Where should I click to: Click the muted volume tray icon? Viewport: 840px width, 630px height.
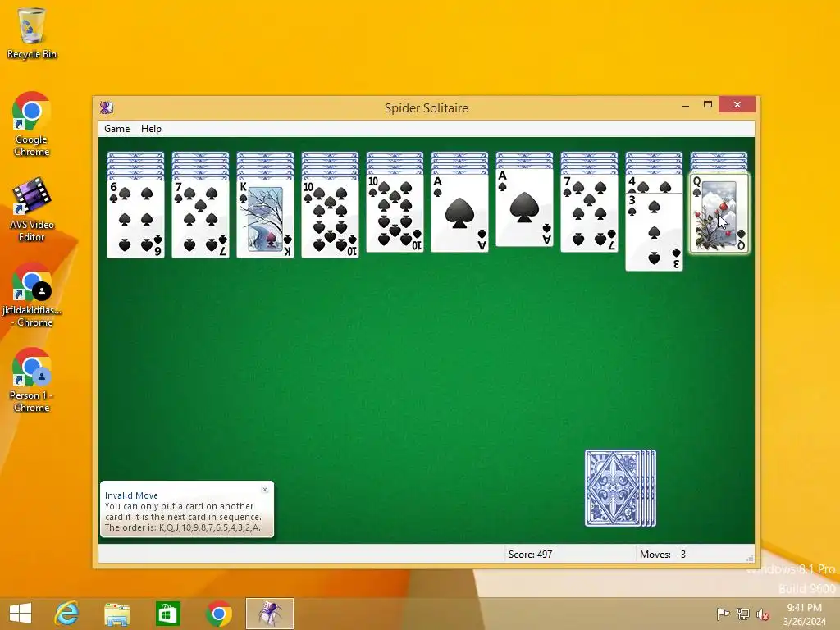(762, 614)
